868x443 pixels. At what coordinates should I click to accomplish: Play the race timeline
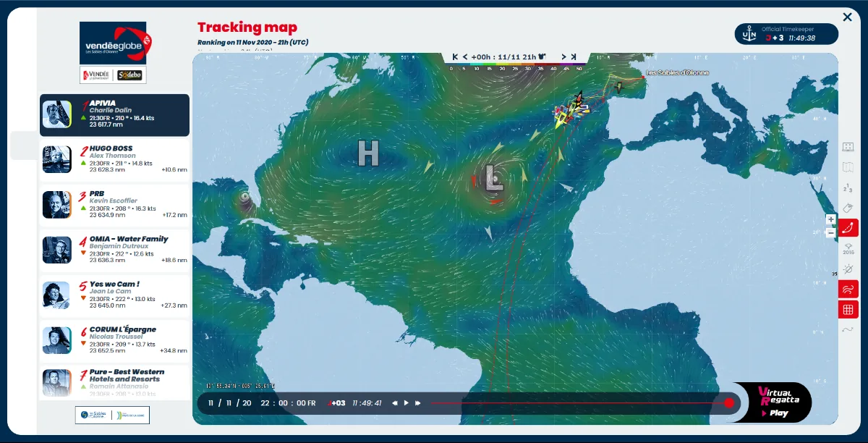[407, 403]
